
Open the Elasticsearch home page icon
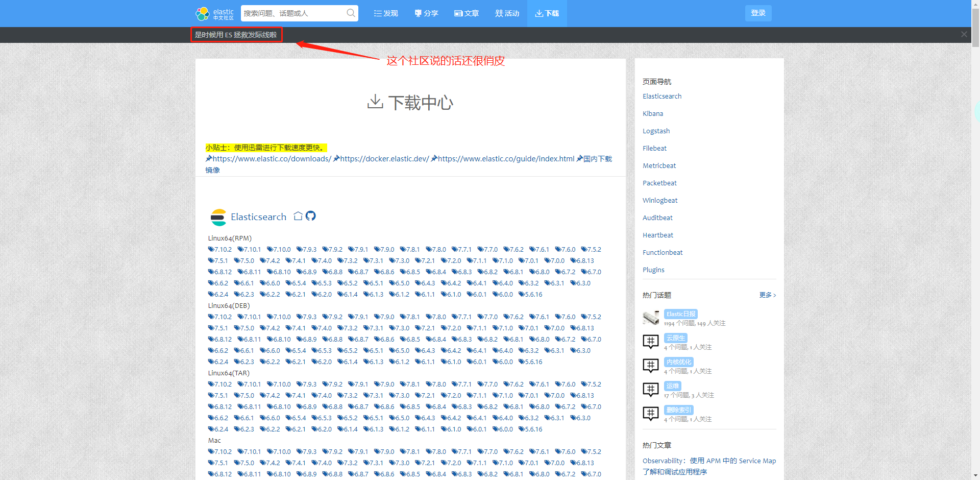tap(298, 216)
